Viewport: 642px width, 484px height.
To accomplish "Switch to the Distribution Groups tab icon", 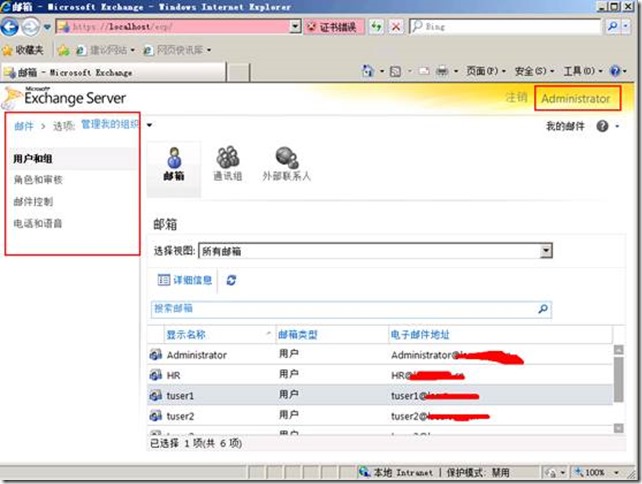I will pyautogui.click(x=228, y=164).
